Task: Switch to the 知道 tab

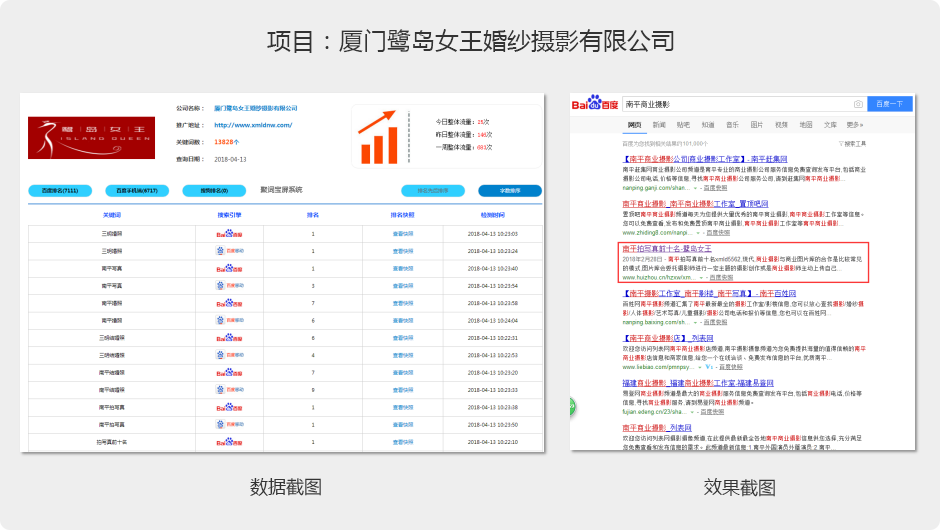Action: pyautogui.click(x=707, y=125)
